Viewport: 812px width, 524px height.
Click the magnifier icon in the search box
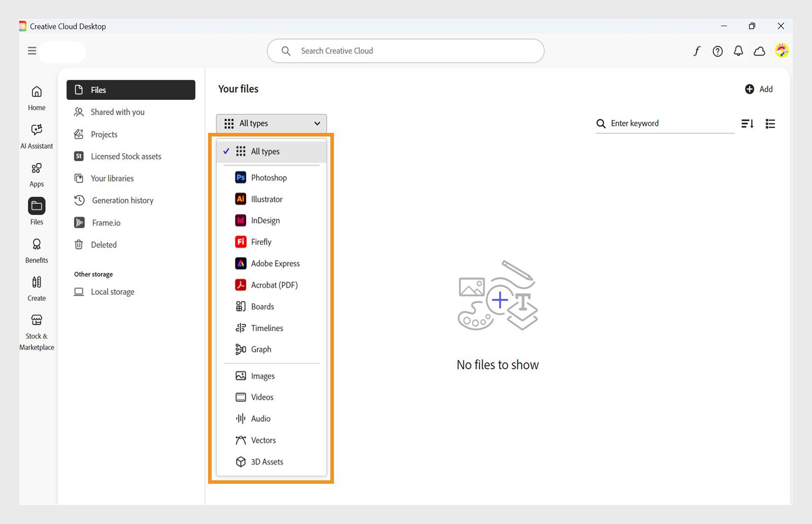286,51
